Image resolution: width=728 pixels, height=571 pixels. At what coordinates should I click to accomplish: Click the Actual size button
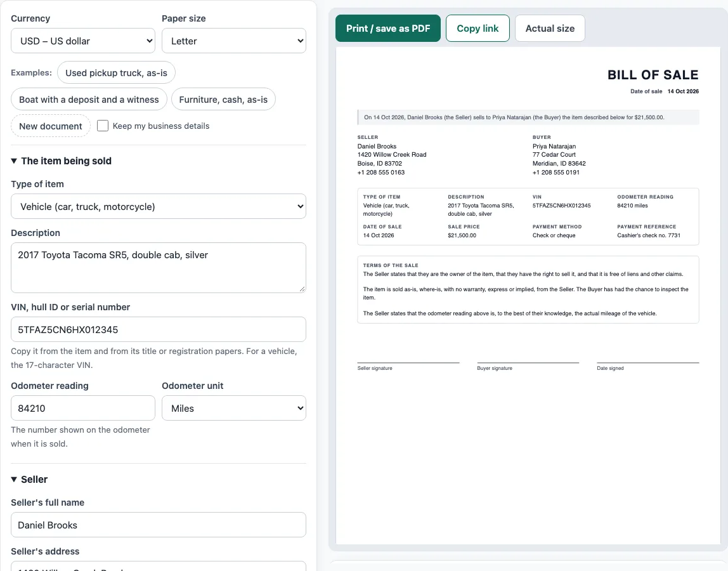tap(550, 29)
